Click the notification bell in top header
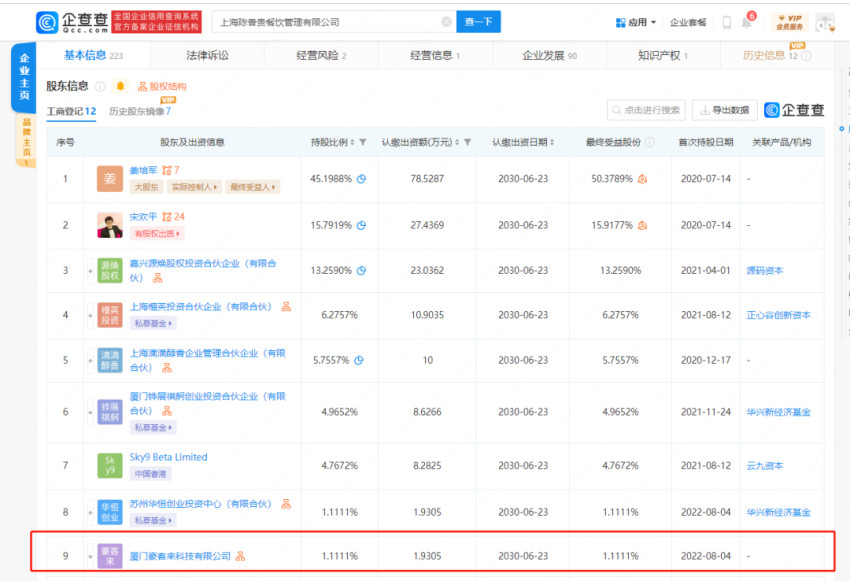 [x=746, y=22]
